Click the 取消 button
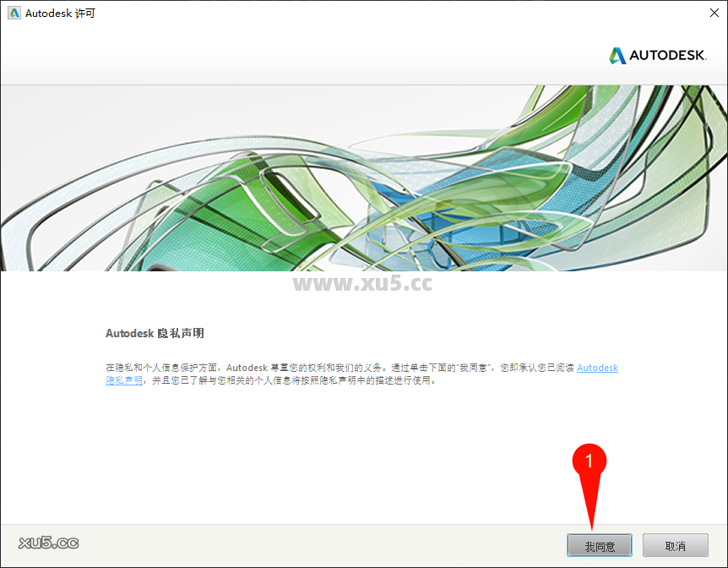Screen dimensions: 728x568 coord(675,545)
